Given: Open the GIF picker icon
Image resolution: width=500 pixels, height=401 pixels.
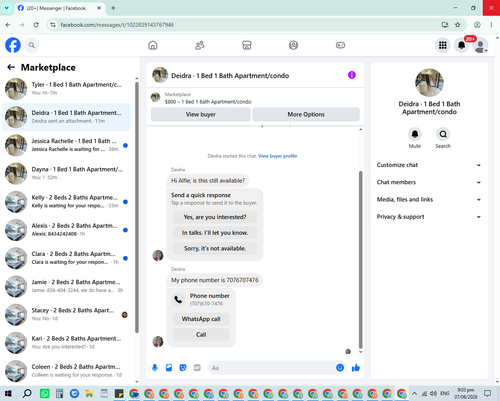Looking at the screenshot, I should [x=197, y=368].
